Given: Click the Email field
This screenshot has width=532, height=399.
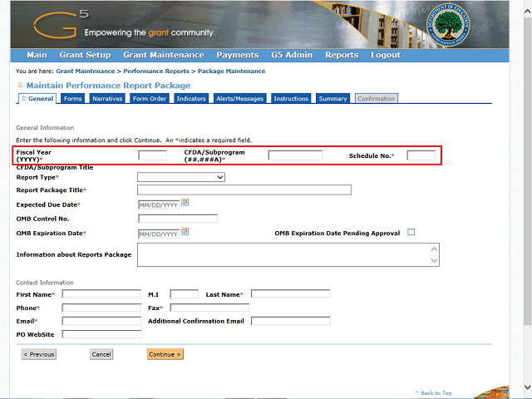Looking at the screenshot, I should [101, 321].
